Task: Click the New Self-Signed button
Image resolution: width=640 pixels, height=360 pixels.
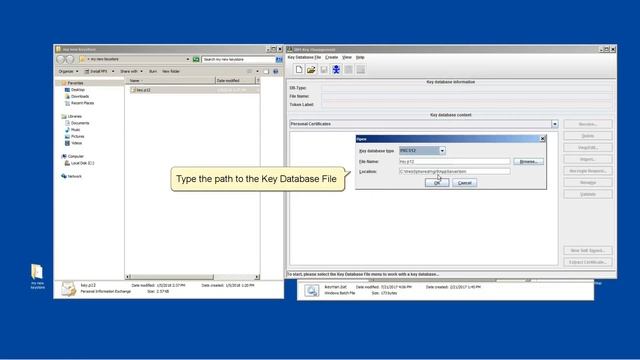Action: pos(588,251)
